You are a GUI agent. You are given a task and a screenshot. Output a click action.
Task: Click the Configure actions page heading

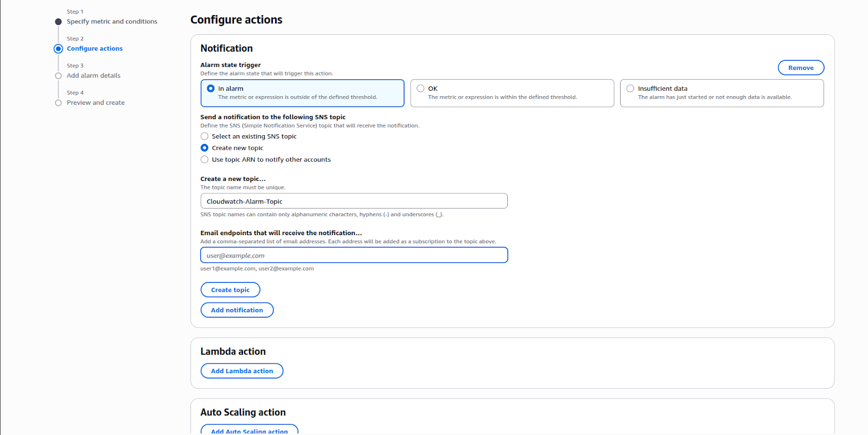coord(237,20)
